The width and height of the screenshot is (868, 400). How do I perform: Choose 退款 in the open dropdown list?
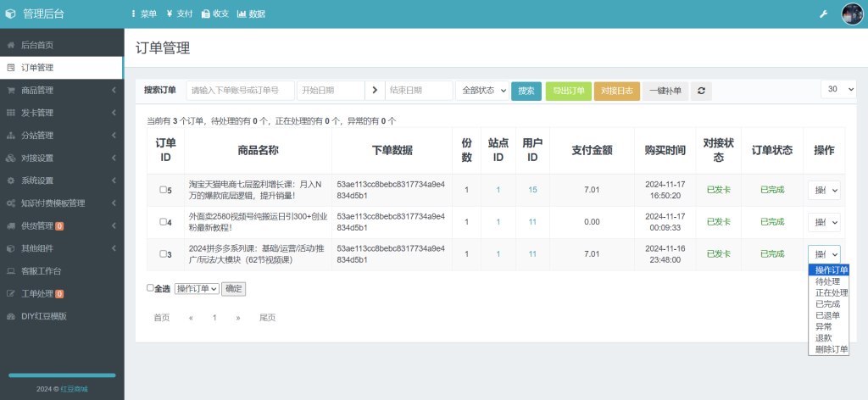click(x=829, y=338)
